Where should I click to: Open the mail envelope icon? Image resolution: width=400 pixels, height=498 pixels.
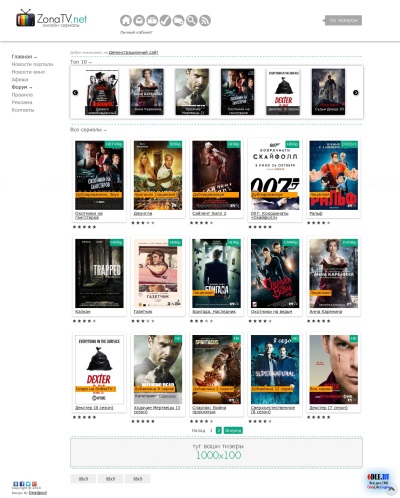click(139, 21)
